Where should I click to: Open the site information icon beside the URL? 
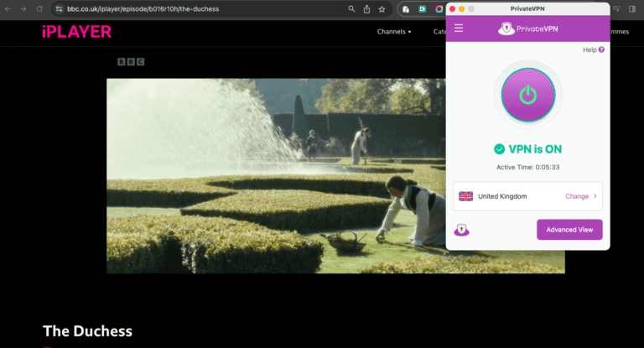(59, 8)
